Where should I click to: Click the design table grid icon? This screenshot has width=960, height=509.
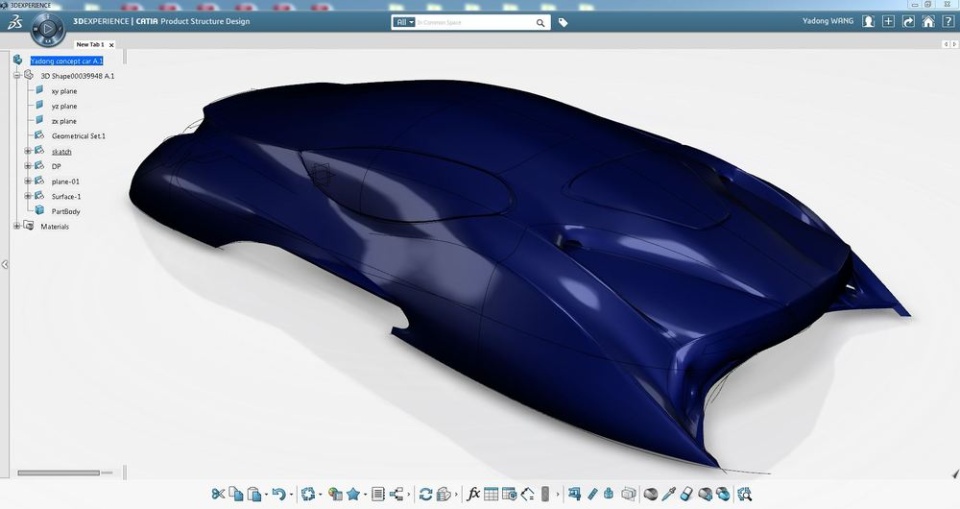491,494
